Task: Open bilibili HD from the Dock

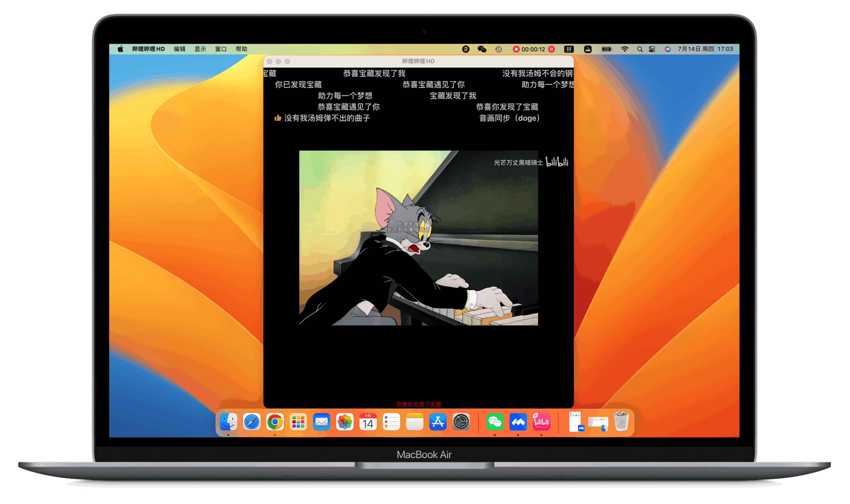Action: pyautogui.click(x=541, y=422)
